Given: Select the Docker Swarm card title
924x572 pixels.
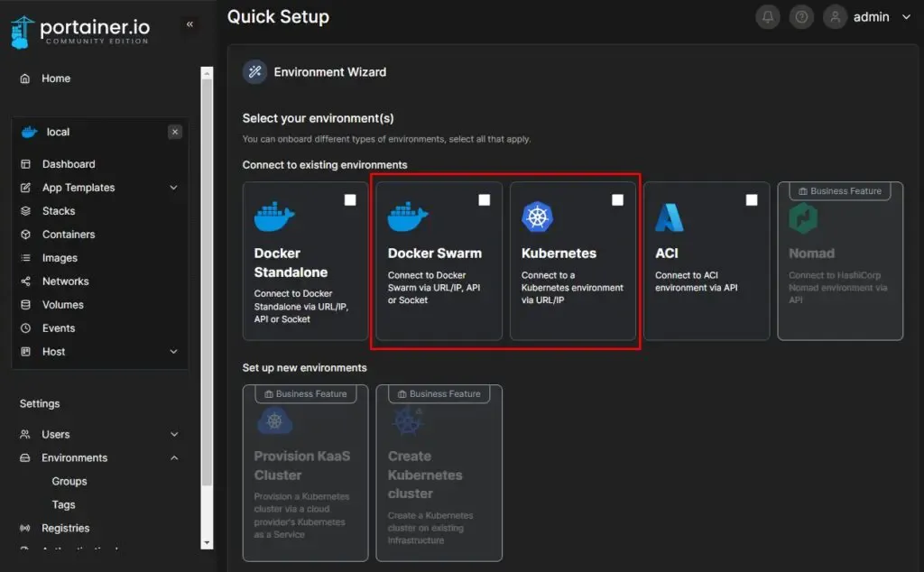Looking at the screenshot, I should click(x=434, y=254).
